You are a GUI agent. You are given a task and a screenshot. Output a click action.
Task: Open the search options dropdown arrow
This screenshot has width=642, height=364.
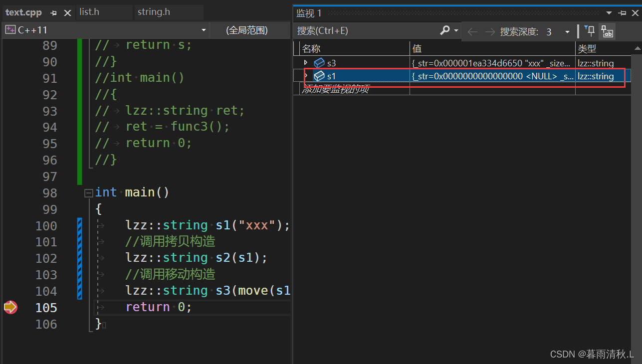[456, 31]
